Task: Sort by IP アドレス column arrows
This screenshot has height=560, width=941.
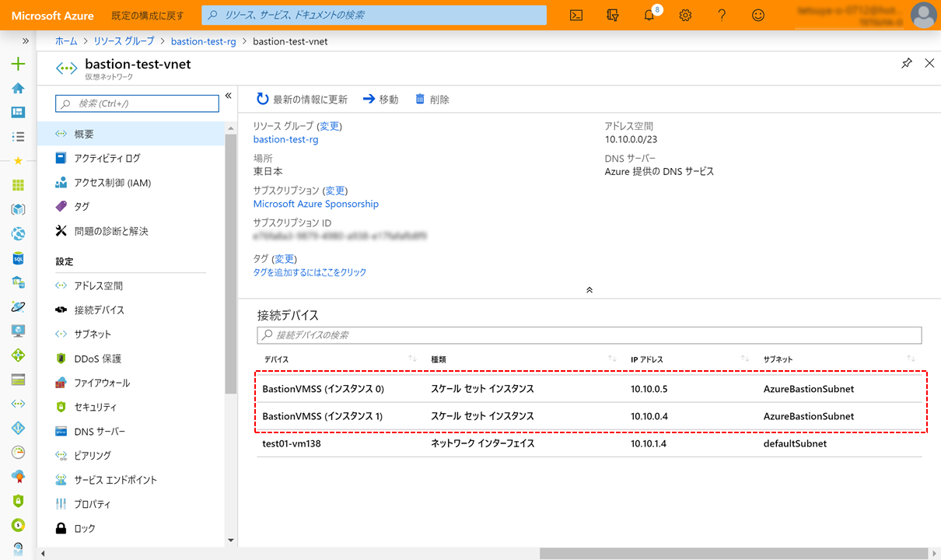Action: coord(745,359)
